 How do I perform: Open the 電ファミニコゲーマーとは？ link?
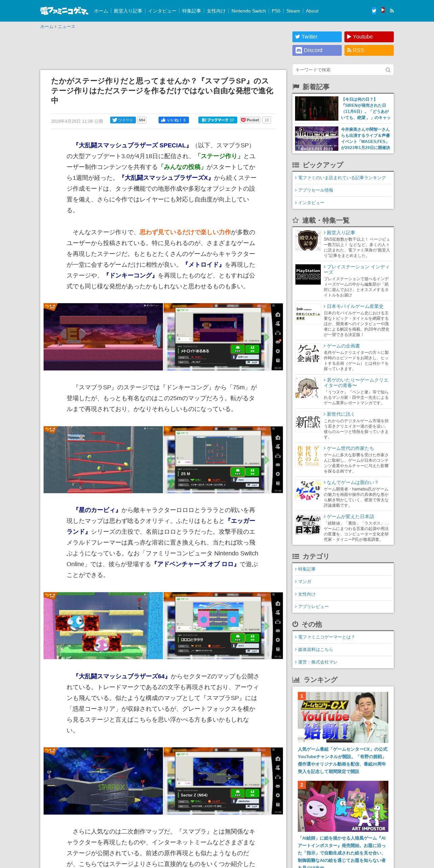(326, 637)
